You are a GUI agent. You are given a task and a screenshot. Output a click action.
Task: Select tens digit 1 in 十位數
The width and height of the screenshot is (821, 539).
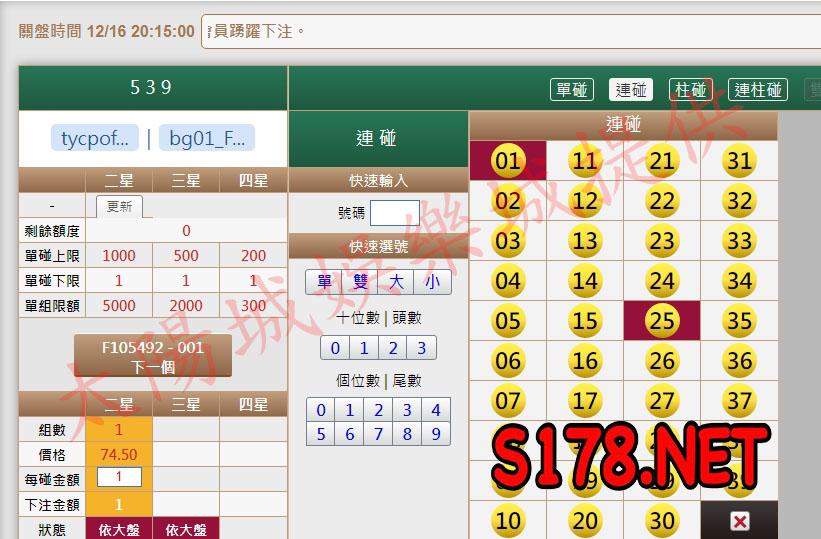pos(364,348)
